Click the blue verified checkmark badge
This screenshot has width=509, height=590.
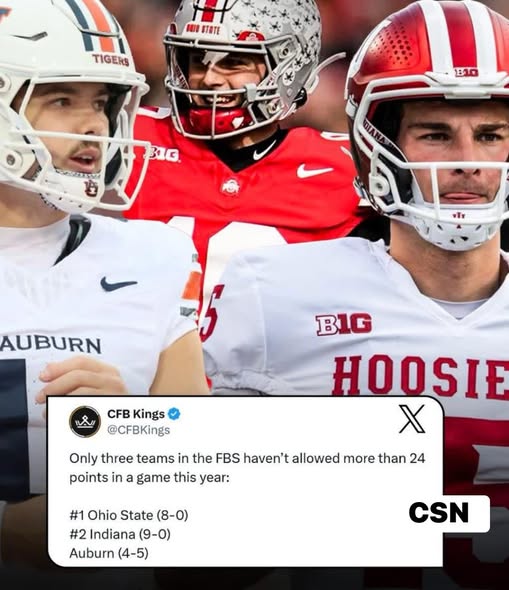pyautogui.click(x=174, y=414)
